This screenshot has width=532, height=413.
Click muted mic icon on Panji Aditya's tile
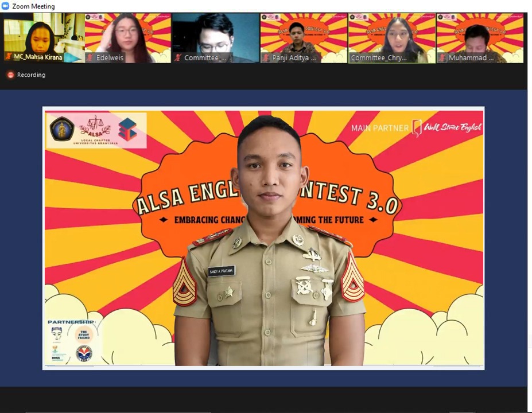266,58
